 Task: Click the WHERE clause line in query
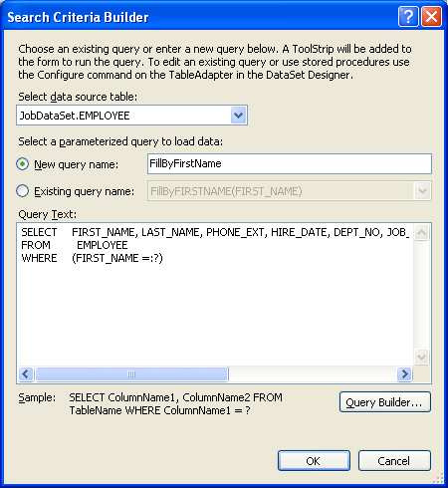pos(92,258)
